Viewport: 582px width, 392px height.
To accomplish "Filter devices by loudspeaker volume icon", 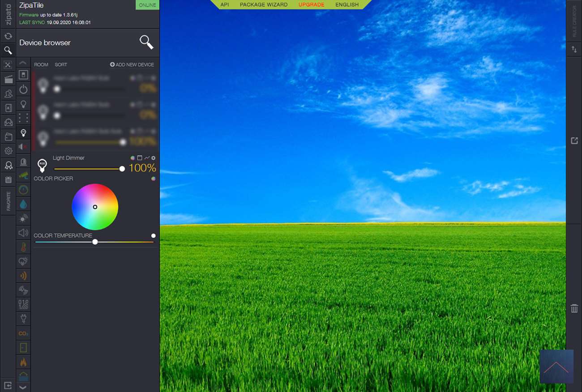I will (23, 233).
